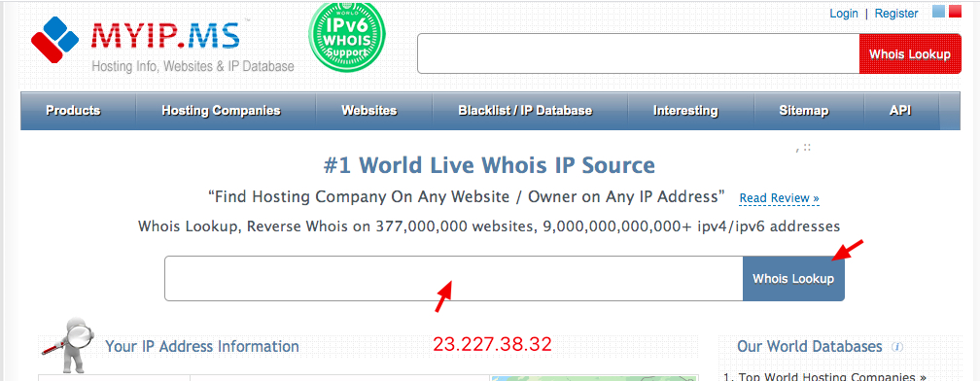Open the Hosting Companies menu
The image size is (980, 381).
[x=222, y=111]
